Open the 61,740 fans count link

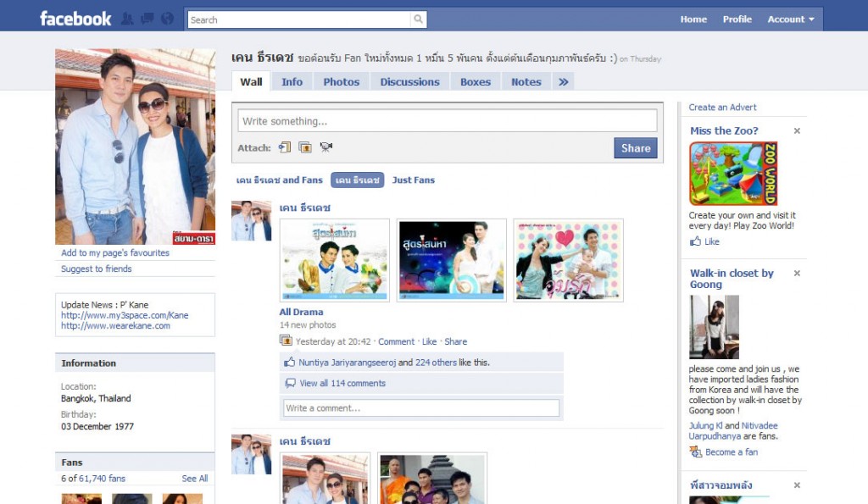102,479
